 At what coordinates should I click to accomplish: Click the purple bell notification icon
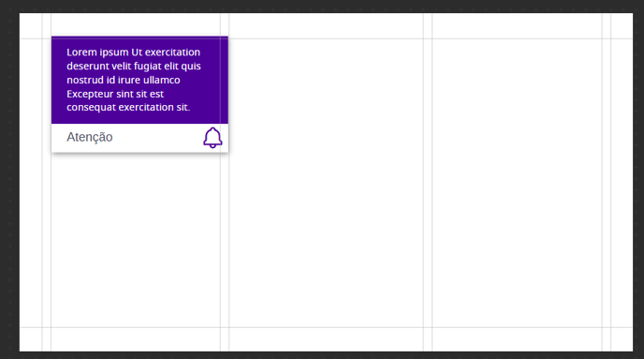(x=212, y=138)
